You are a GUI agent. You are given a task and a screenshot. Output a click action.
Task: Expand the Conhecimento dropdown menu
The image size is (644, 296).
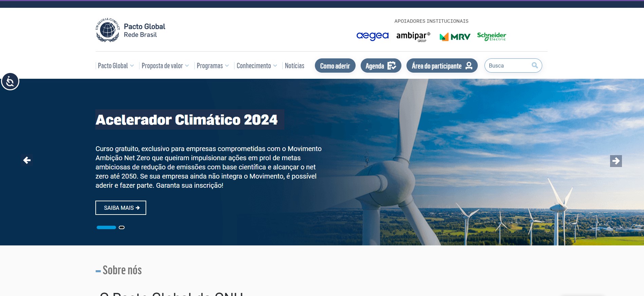[x=257, y=66]
